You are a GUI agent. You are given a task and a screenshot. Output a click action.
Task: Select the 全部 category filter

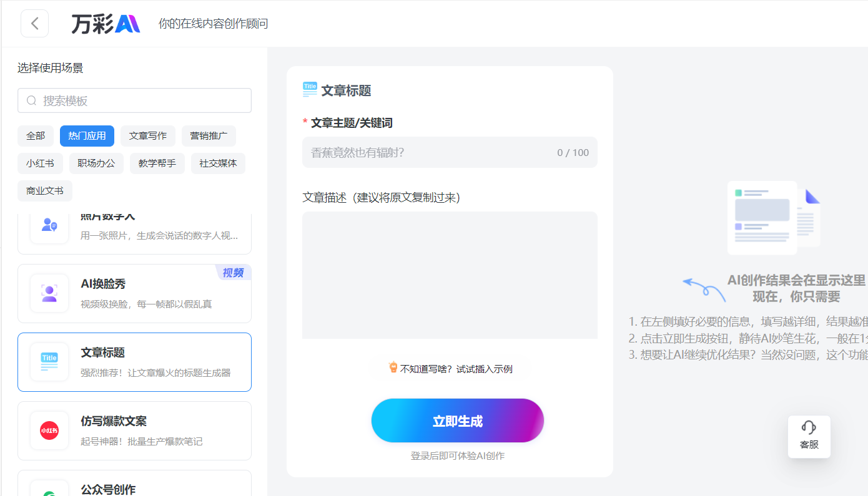pyautogui.click(x=36, y=135)
